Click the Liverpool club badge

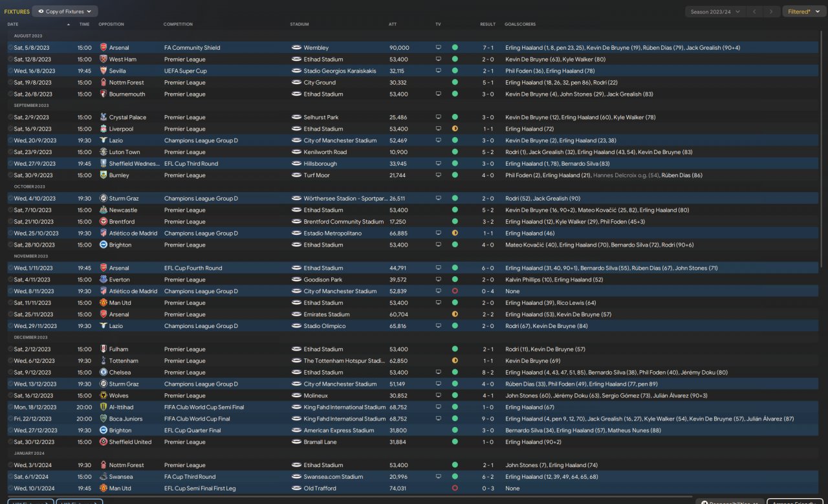click(103, 129)
